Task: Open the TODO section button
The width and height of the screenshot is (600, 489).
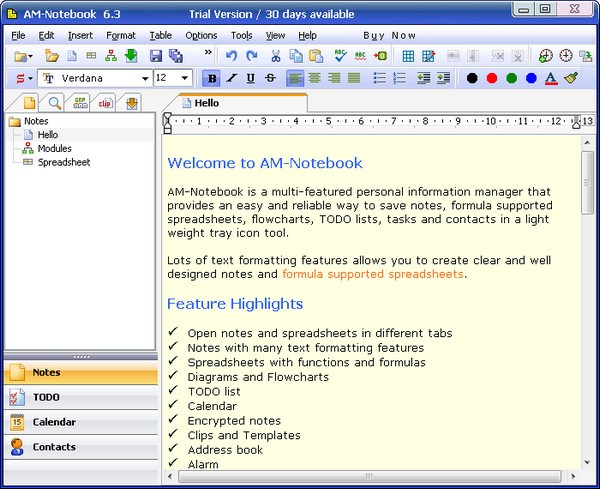Action: [81, 397]
